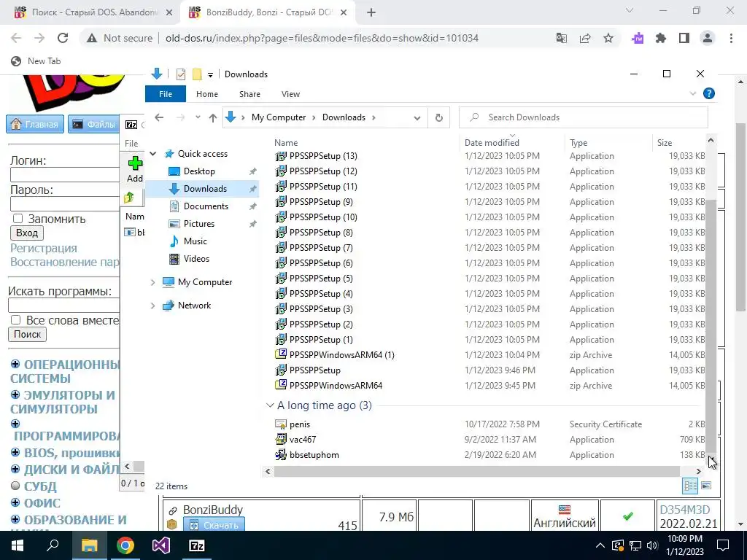Open Explorer help question mark icon
This screenshot has height=560, width=747.
pyautogui.click(x=709, y=94)
